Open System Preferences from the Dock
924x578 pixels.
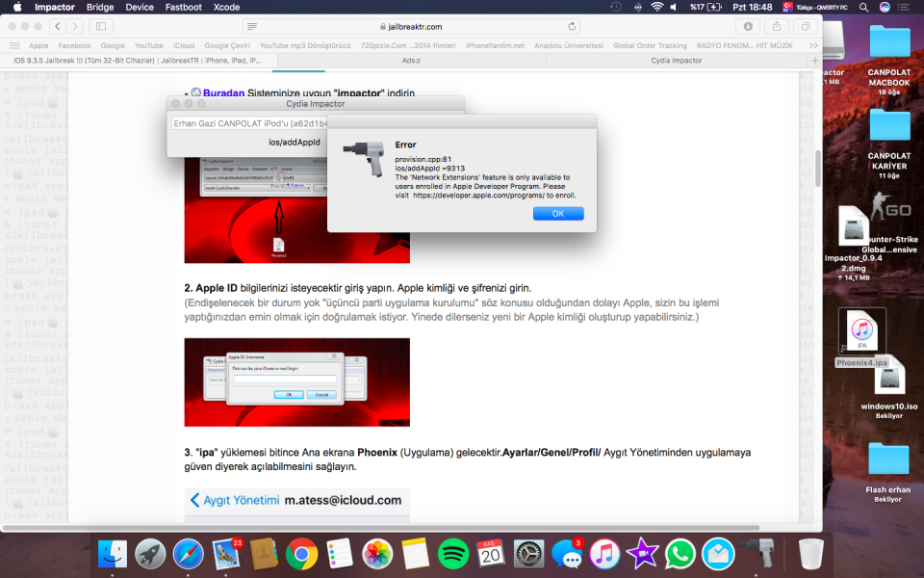(528, 553)
